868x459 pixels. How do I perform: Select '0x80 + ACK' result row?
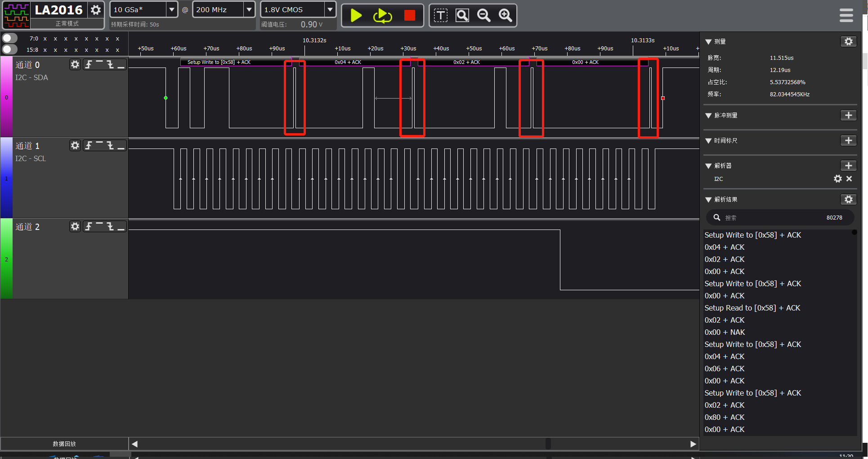pyautogui.click(x=725, y=417)
